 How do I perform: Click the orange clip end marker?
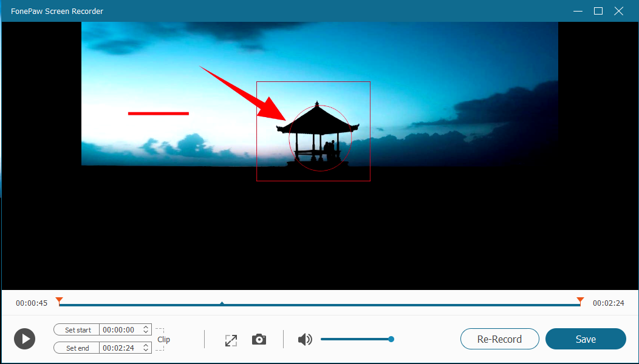tap(580, 300)
